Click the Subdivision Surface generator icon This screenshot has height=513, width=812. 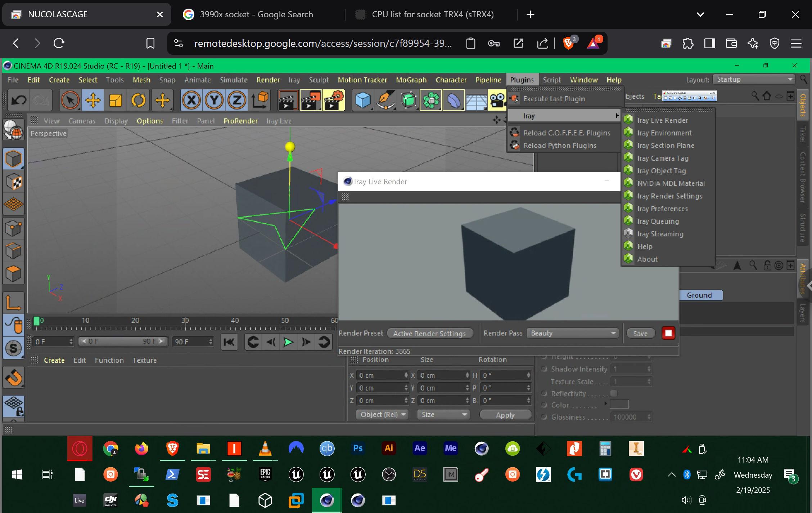409,100
